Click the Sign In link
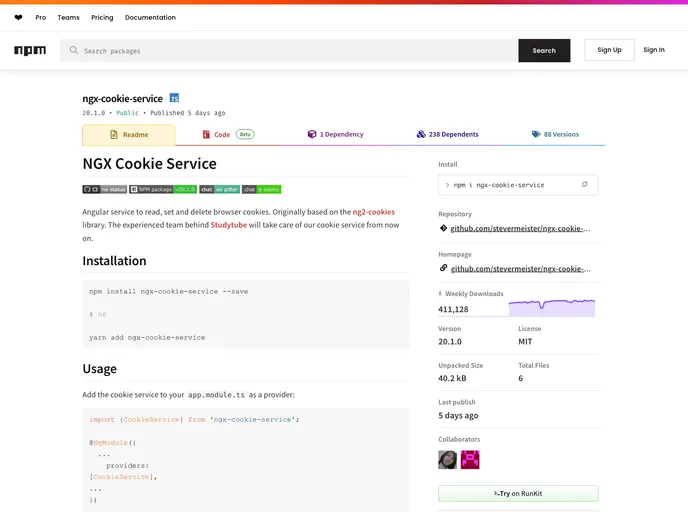The height and width of the screenshot is (512, 688). pyautogui.click(x=654, y=50)
